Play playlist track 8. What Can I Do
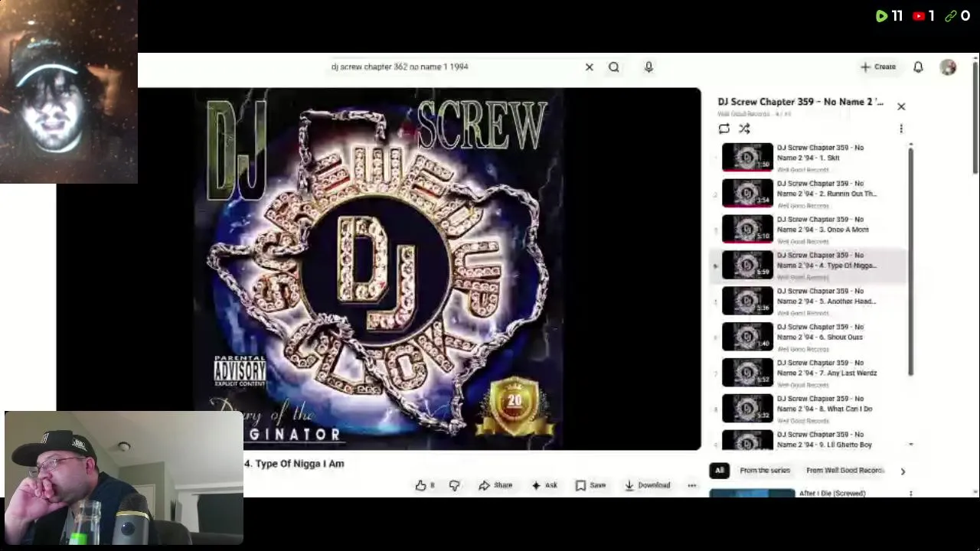This screenshot has width=980, height=551. tap(809, 409)
